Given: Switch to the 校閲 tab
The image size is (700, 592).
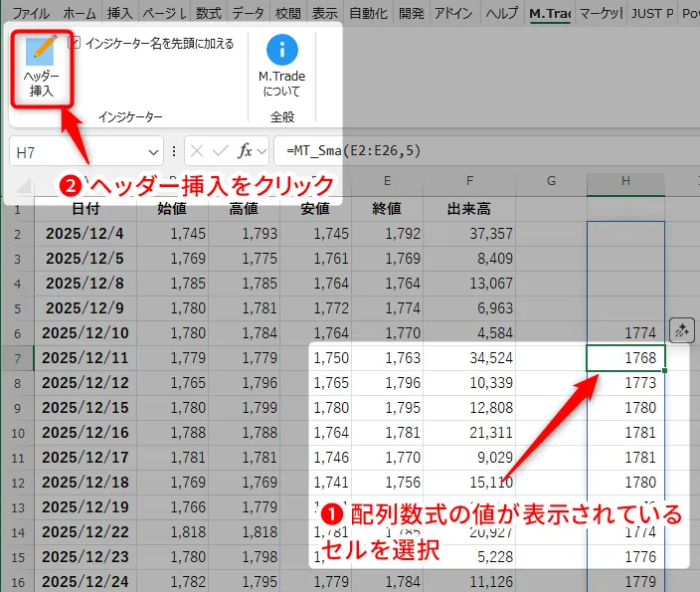Looking at the screenshot, I should 288,13.
